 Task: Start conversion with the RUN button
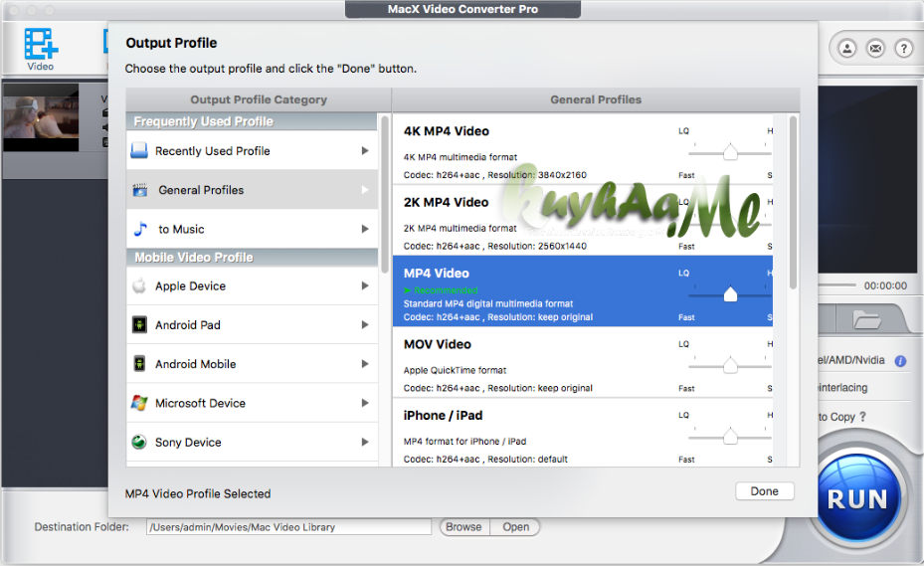coord(857,499)
